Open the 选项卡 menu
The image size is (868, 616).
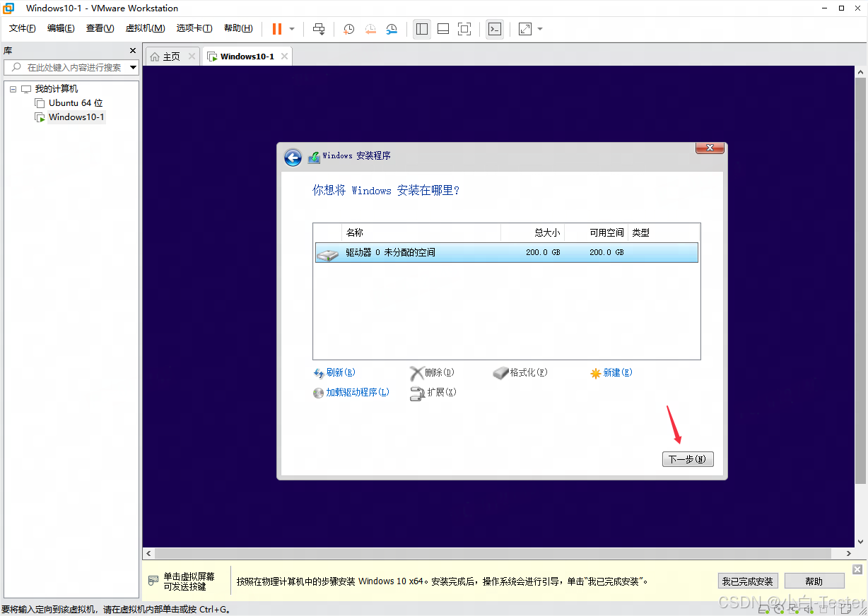pyautogui.click(x=194, y=28)
